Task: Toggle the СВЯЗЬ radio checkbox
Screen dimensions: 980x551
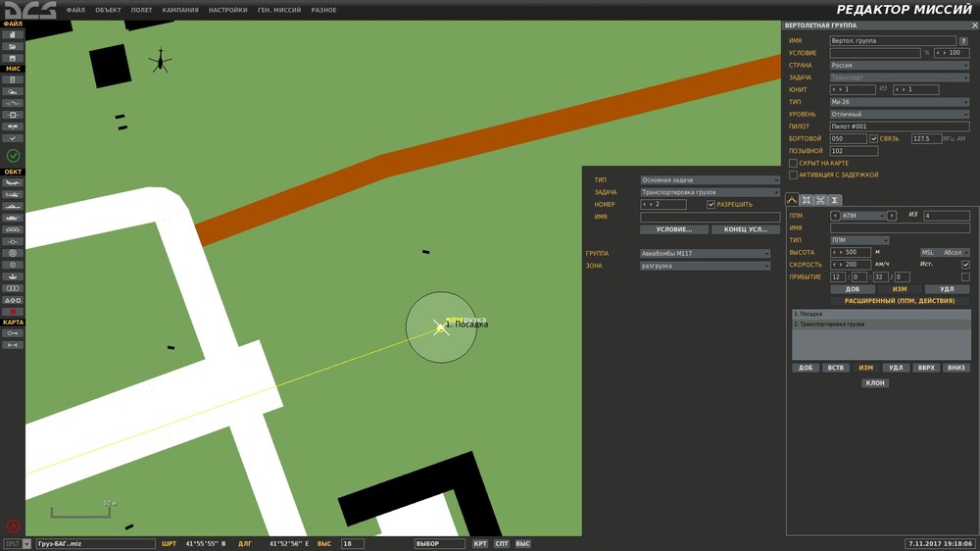Action: tap(874, 139)
